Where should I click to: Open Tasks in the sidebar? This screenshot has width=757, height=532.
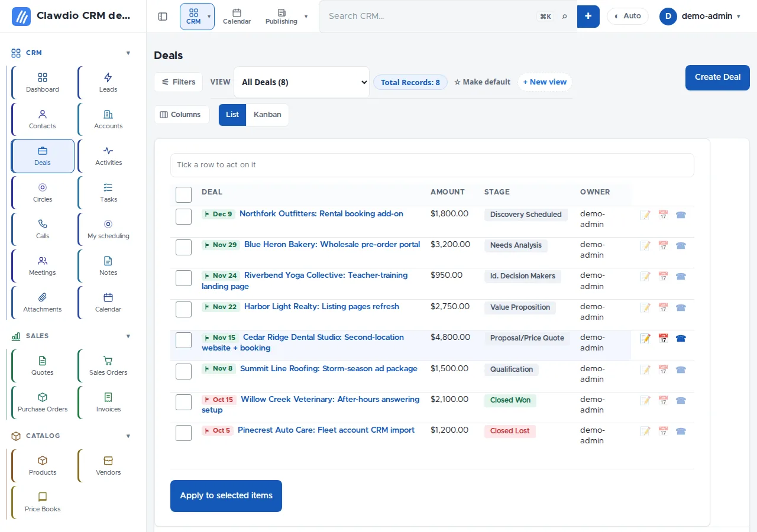pyautogui.click(x=108, y=193)
